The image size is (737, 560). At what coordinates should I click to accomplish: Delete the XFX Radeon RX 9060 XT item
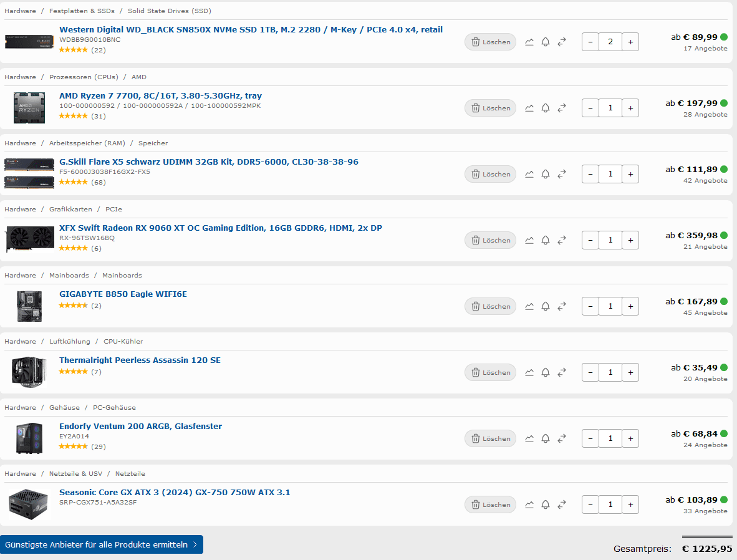pyautogui.click(x=490, y=240)
